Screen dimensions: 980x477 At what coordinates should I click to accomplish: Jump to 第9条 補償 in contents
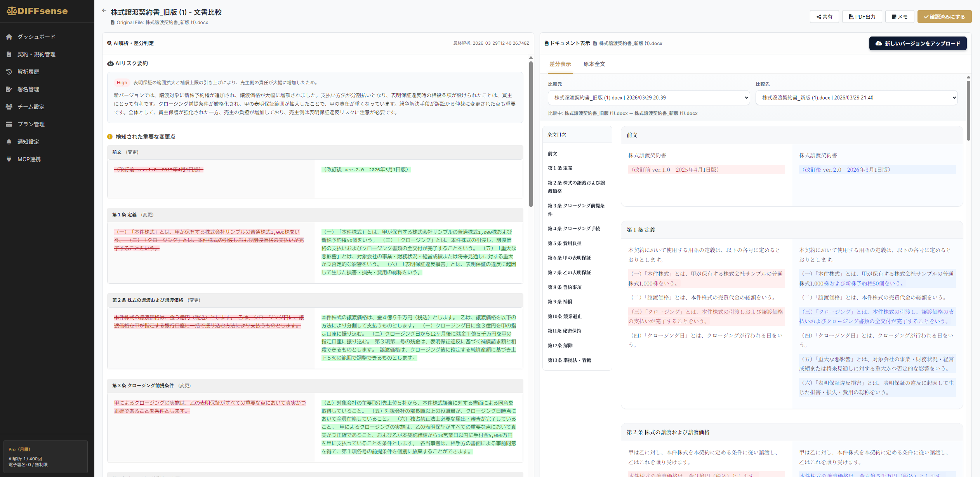[560, 302]
